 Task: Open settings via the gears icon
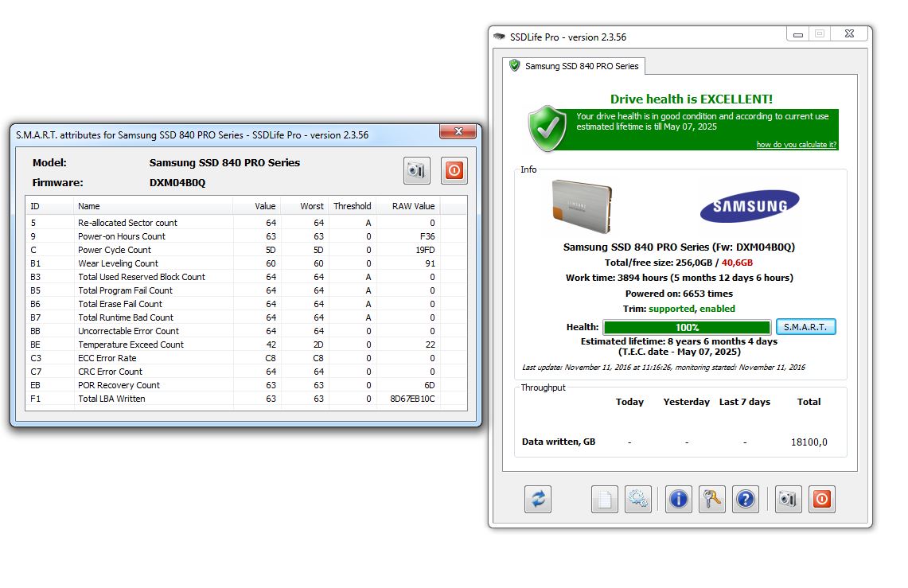click(x=637, y=499)
